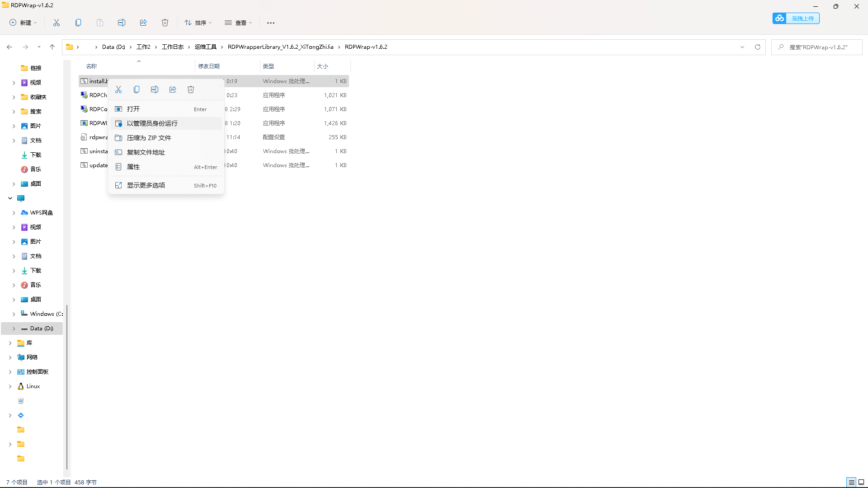Sort by the 名称 (Name) column header
This screenshot has height=488, width=868.
tap(137, 66)
